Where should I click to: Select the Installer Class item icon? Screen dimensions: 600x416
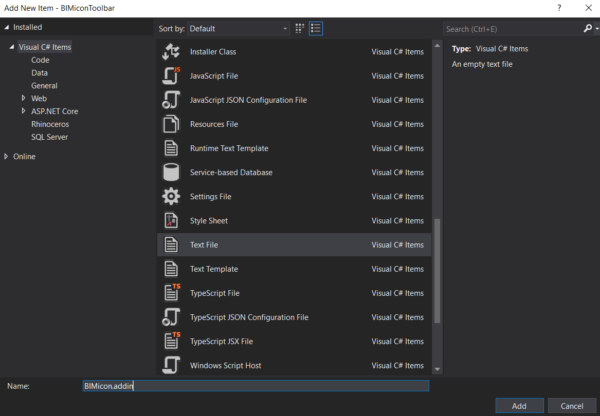click(171, 52)
